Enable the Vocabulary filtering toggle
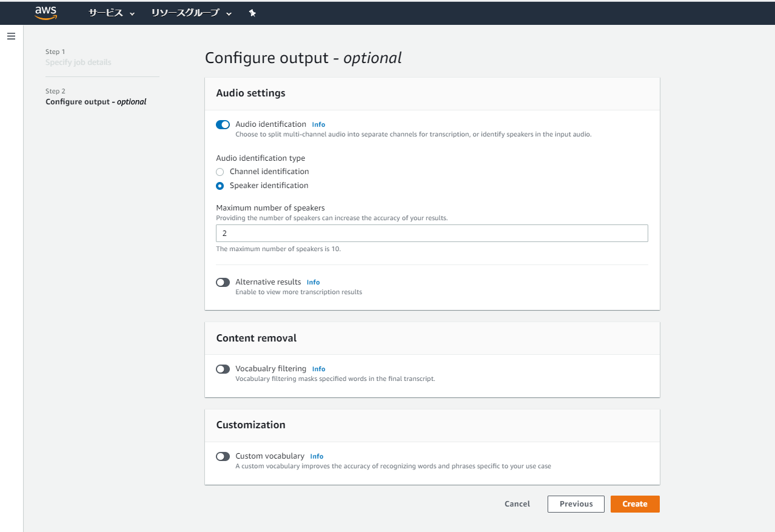Image resolution: width=775 pixels, height=532 pixels. coord(223,369)
